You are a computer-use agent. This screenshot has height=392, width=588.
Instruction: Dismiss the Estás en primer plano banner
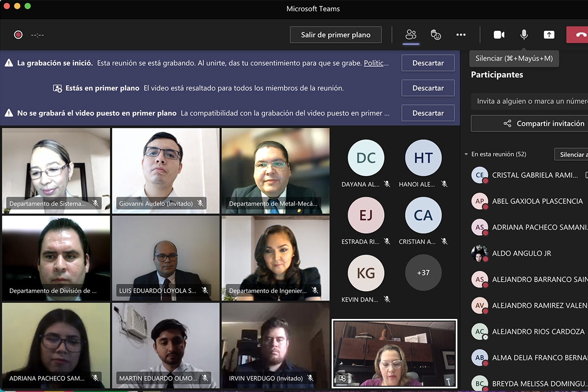point(428,88)
